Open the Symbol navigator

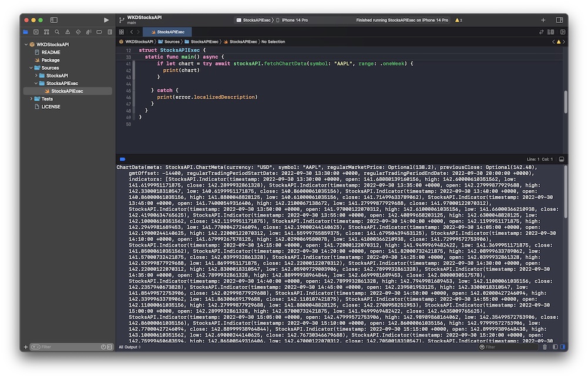(x=46, y=32)
